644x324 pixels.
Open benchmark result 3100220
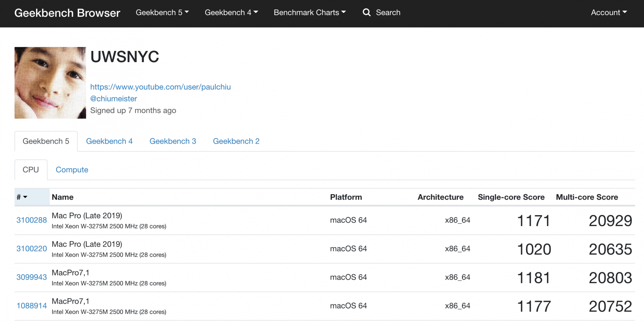[32, 249]
